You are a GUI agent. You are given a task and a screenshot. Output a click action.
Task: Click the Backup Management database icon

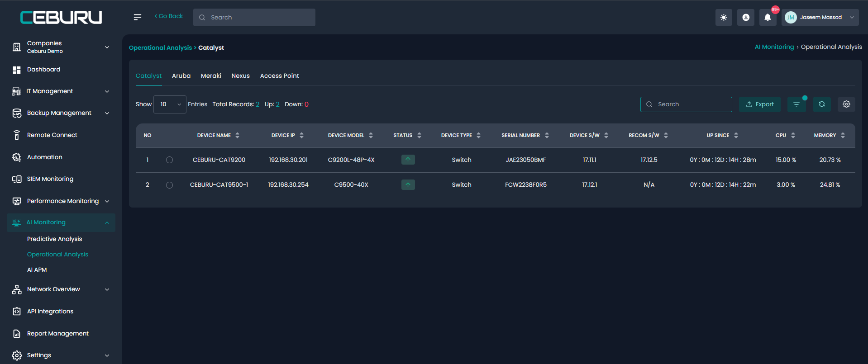click(17, 113)
